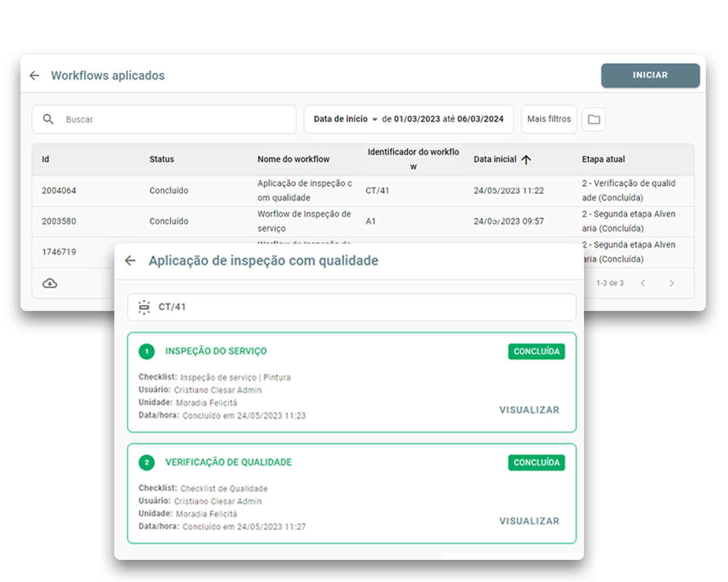Open Mais filtros options

point(548,119)
